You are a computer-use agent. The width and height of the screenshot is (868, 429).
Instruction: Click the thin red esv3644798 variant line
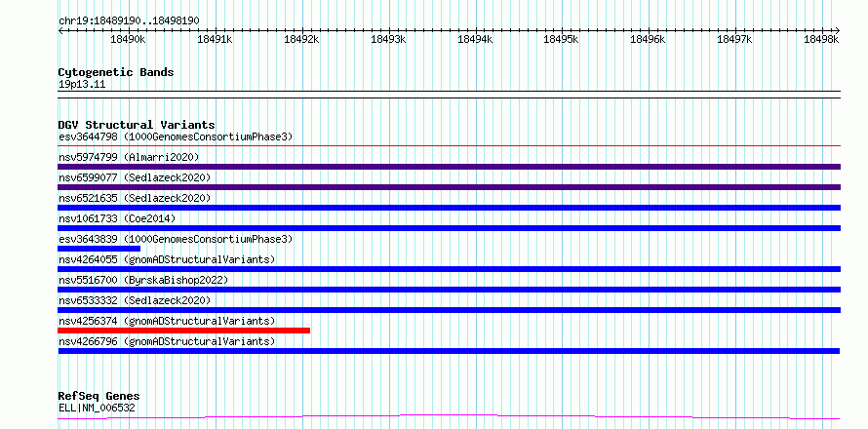[449, 146]
